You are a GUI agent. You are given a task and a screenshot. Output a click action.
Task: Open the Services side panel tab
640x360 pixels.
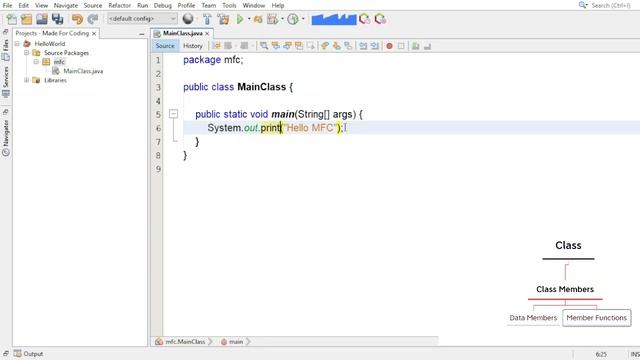tap(6, 82)
